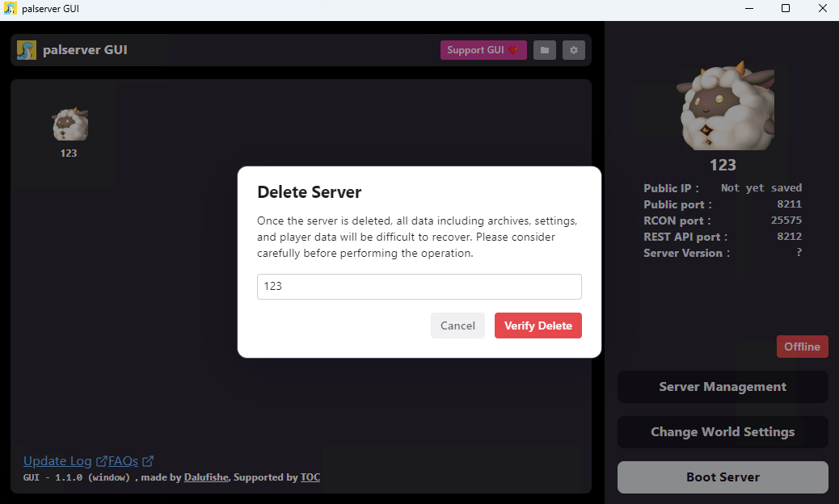Open the Update Log link
This screenshot has height=504, width=839.
57,460
